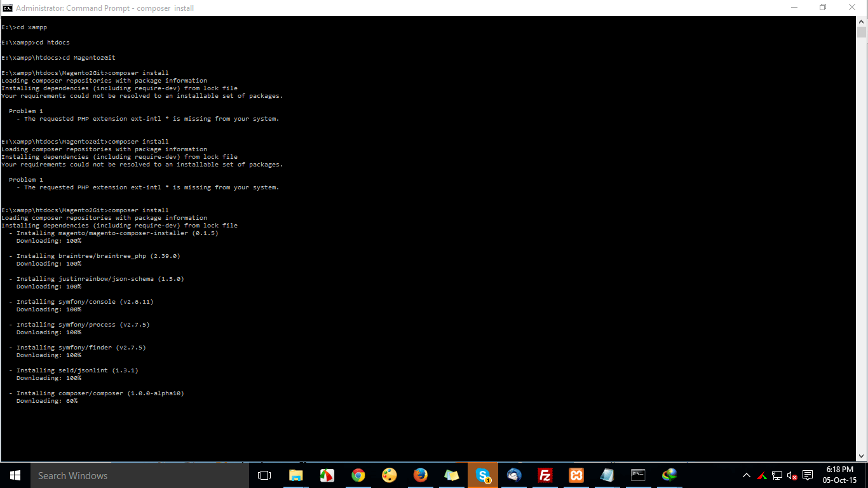Toggle the muted volume tray icon
Viewport: 868px width, 488px height.
click(x=792, y=475)
